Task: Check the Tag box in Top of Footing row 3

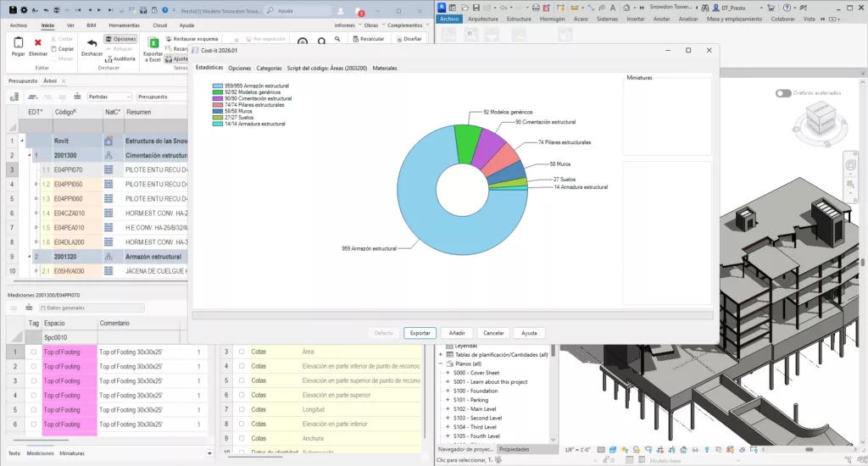Action: (x=34, y=380)
